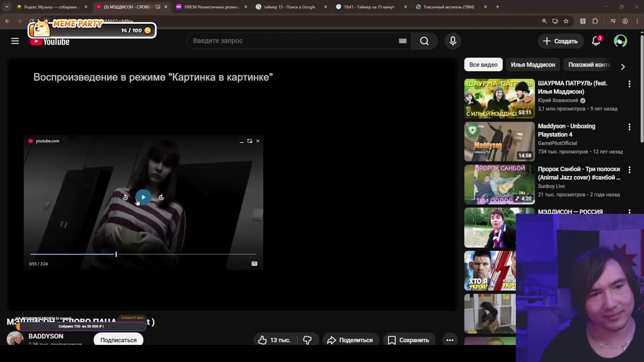Open options menu for ШАУРМА ПАТРУЛЬ video

pos(629,84)
